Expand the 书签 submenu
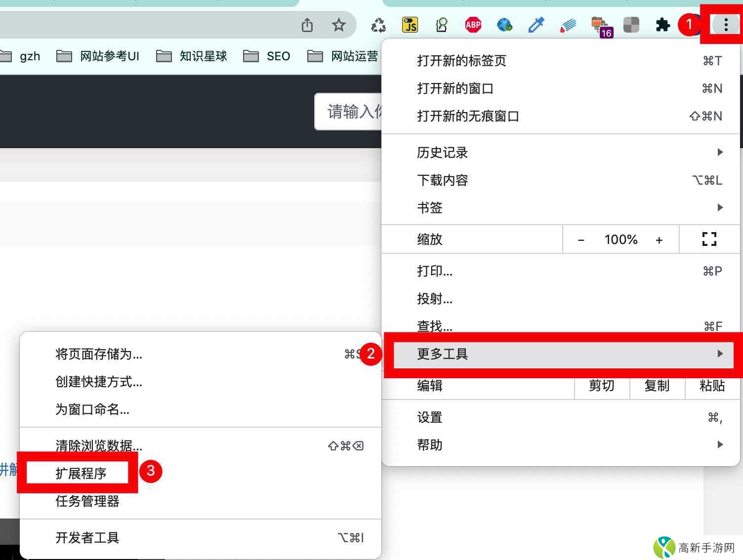 pyautogui.click(x=719, y=207)
